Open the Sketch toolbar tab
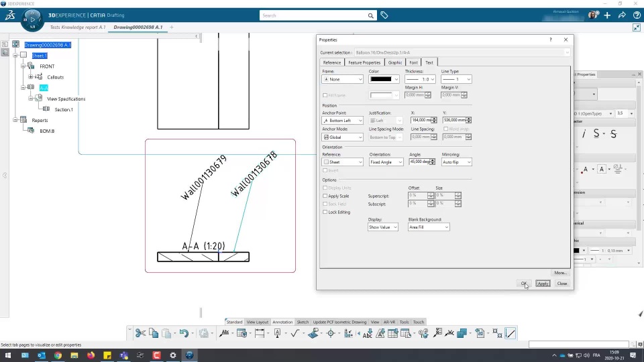The height and width of the screenshot is (362, 644). click(x=303, y=322)
